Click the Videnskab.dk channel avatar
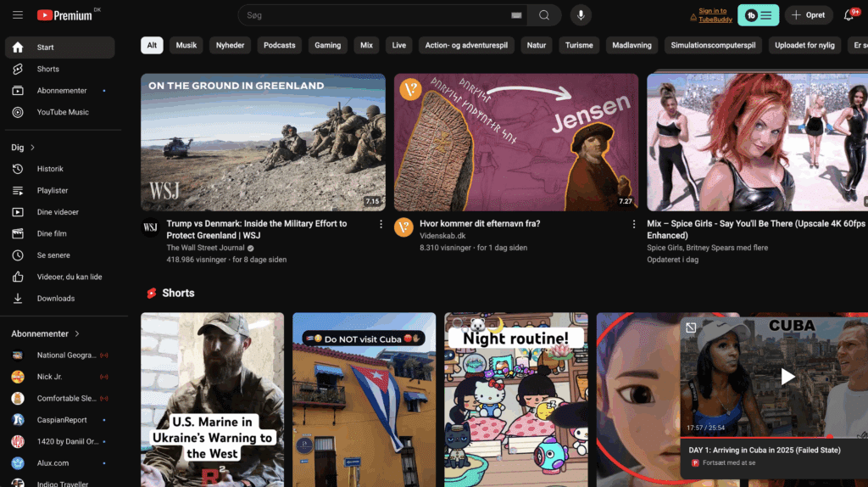This screenshot has width=868, height=487. tap(403, 227)
